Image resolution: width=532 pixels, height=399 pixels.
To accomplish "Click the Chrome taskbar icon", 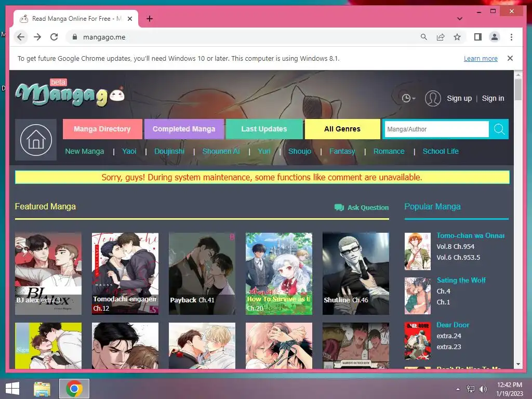I will click(x=74, y=389).
